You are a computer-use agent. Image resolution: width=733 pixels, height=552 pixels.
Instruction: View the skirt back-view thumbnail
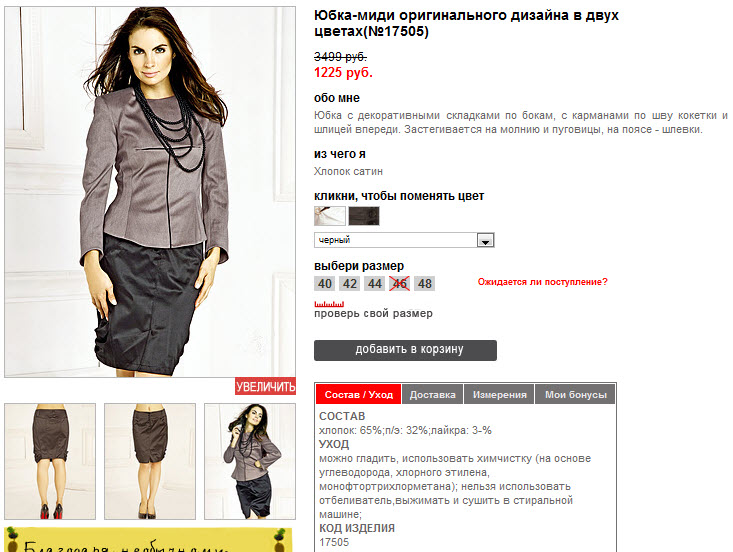click(x=50, y=461)
